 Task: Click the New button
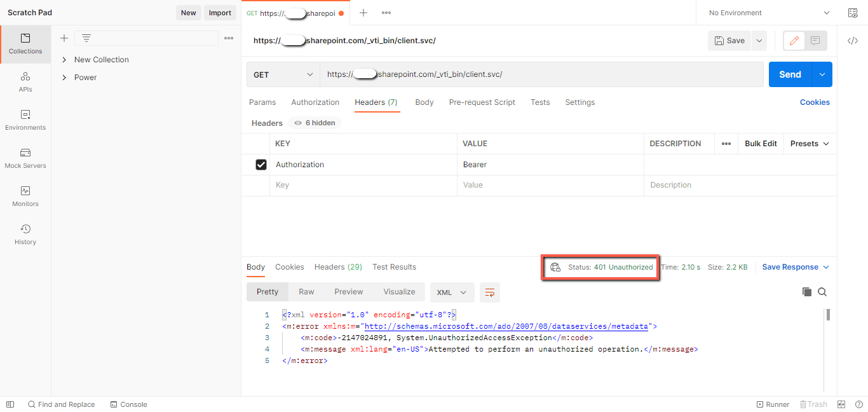click(x=189, y=13)
